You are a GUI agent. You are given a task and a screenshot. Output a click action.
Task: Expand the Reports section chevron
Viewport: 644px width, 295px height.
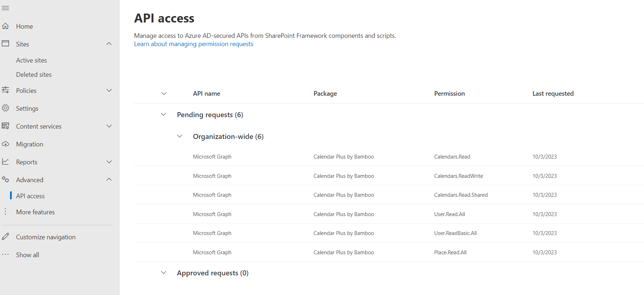tap(109, 162)
